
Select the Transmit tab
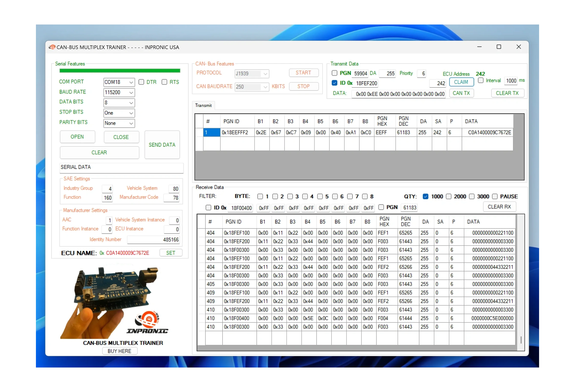[x=203, y=105]
